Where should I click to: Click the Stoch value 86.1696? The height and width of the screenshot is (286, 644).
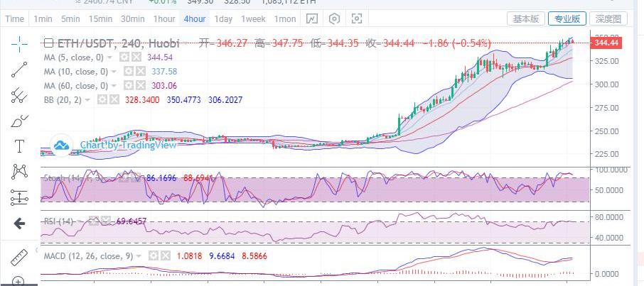[161, 179]
